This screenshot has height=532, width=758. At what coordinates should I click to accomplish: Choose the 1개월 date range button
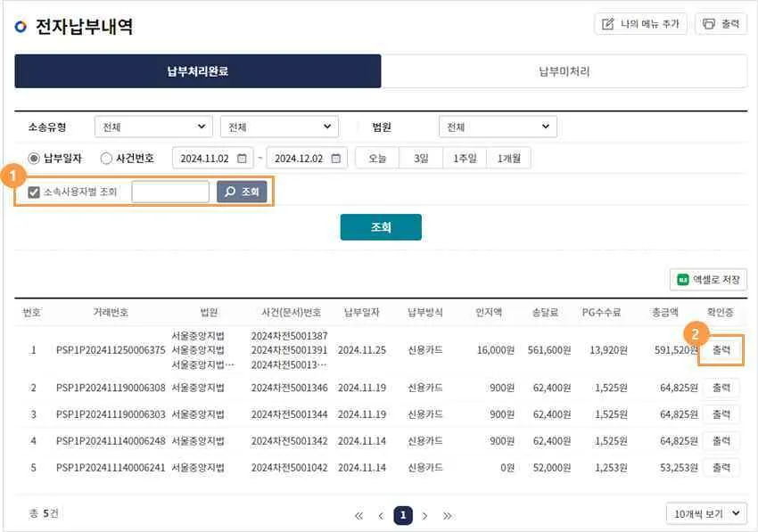[508, 158]
